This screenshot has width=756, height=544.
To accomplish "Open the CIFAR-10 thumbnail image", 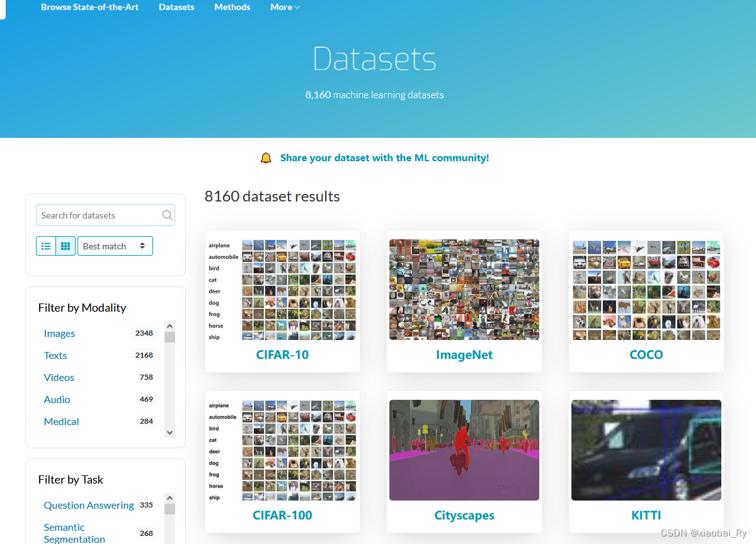I will pyautogui.click(x=282, y=290).
